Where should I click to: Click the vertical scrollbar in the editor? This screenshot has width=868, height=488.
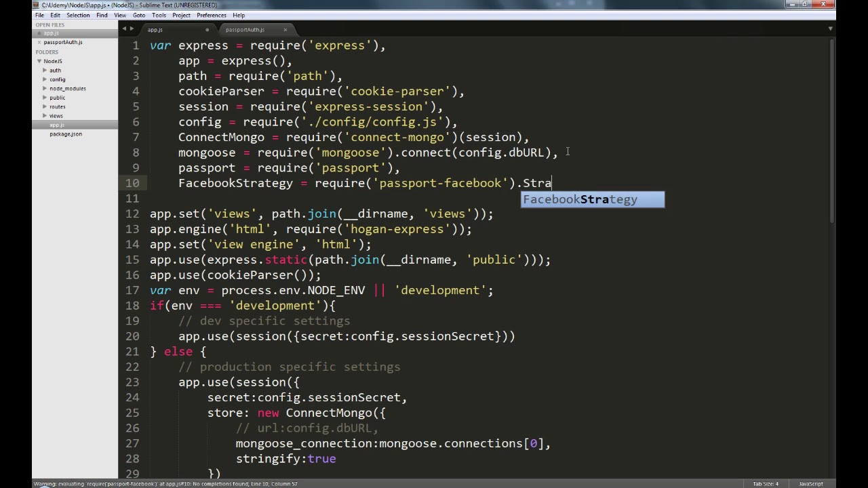click(831, 136)
